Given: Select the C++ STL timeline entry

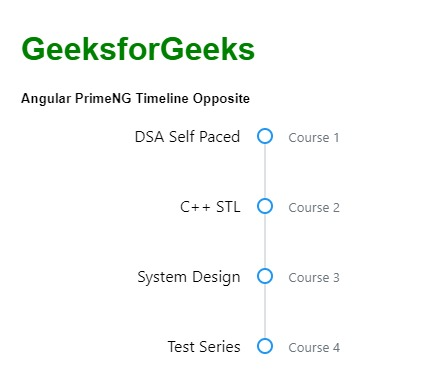Looking at the screenshot, I should [x=210, y=207].
